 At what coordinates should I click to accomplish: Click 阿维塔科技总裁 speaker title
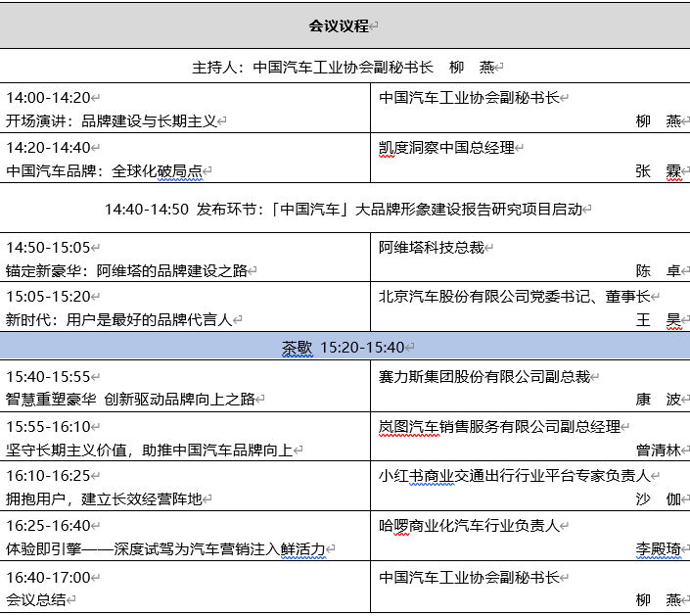tap(431, 248)
